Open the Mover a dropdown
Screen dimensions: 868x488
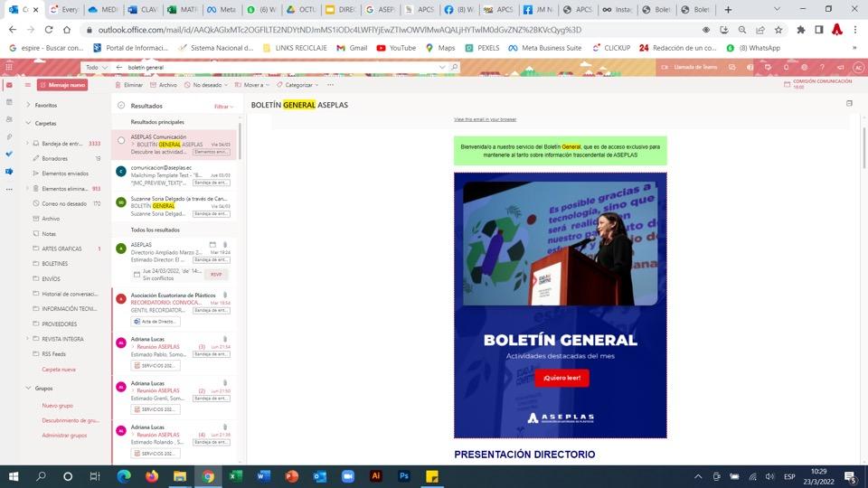(252, 85)
